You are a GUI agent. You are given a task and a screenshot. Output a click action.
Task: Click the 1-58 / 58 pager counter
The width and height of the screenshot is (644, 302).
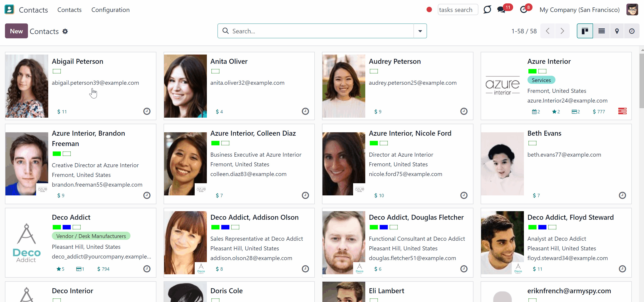click(524, 31)
